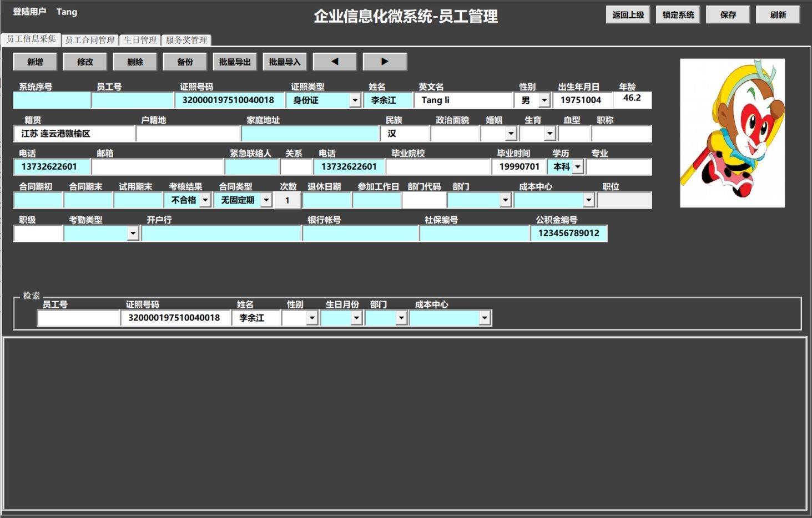Switch to the 生日管理 tab
Viewport: 812px width, 518px height.
(x=140, y=39)
